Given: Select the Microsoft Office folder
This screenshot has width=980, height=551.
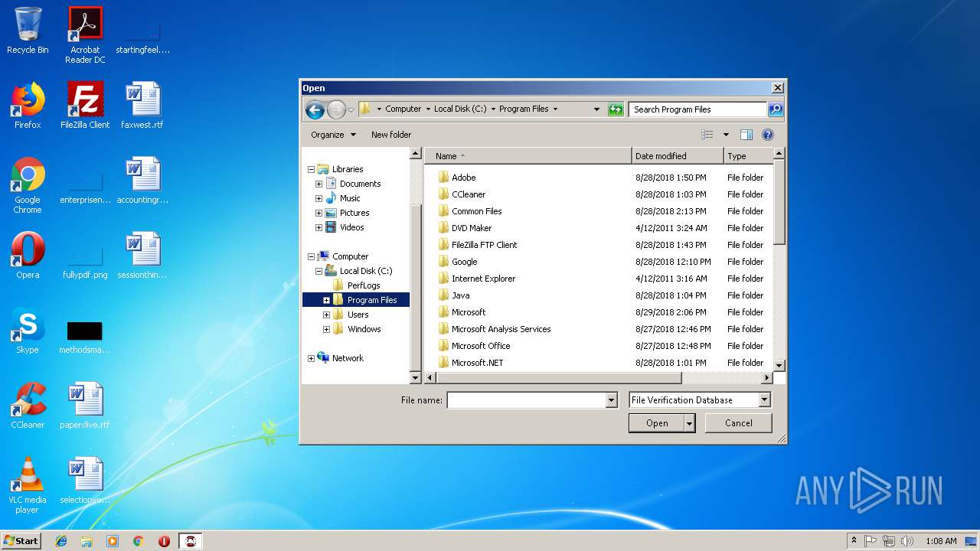Looking at the screenshot, I should pyautogui.click(x=480, y=346).
